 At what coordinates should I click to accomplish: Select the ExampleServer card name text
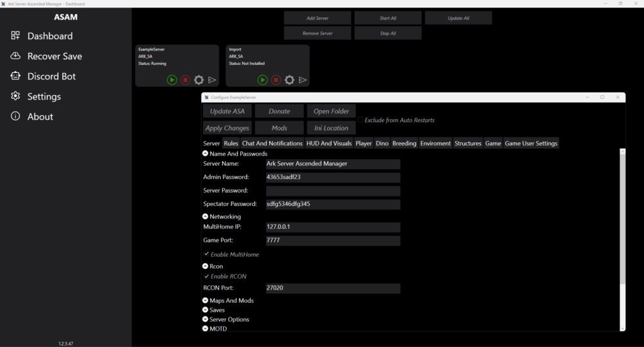click(x=152, y=49)
